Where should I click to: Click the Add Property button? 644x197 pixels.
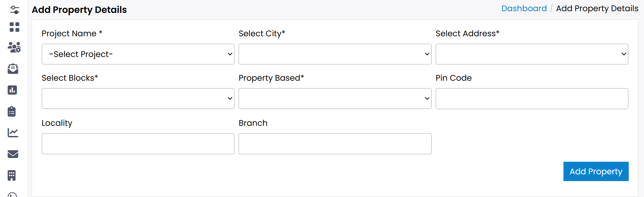click(596, 171)
